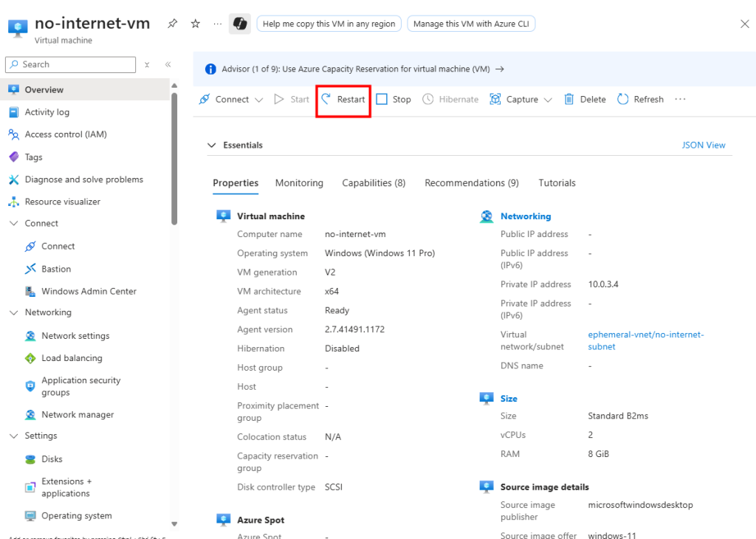Image resolution: width=756 pixels, height=539 pixels.
Task: Restart the virtual machine
Action: [343, 100]
